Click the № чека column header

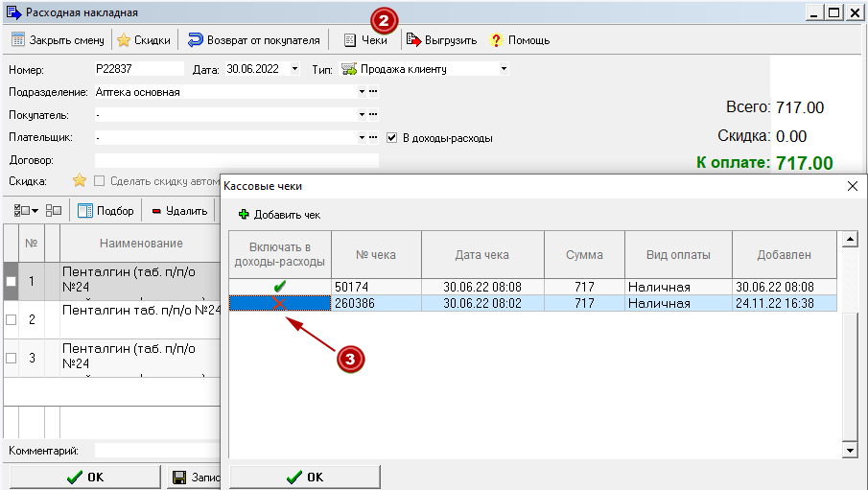tap(376, 255)
